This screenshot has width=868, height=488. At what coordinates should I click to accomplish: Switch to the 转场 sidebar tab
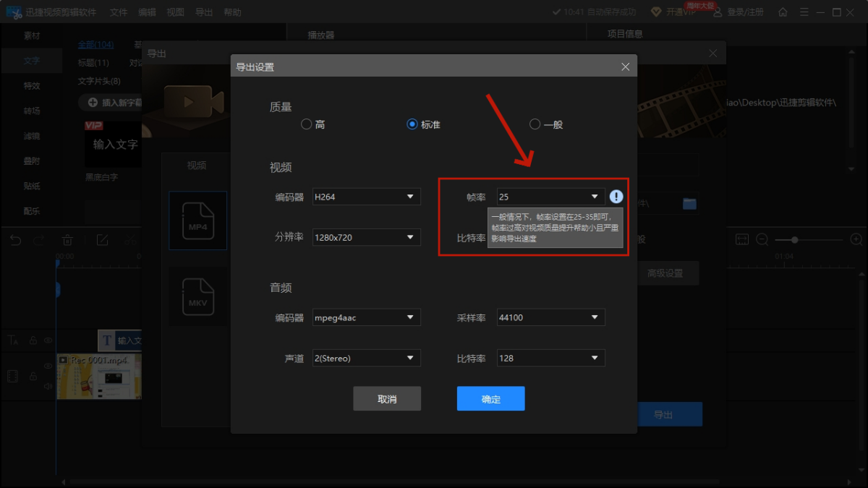click(32, 111)
